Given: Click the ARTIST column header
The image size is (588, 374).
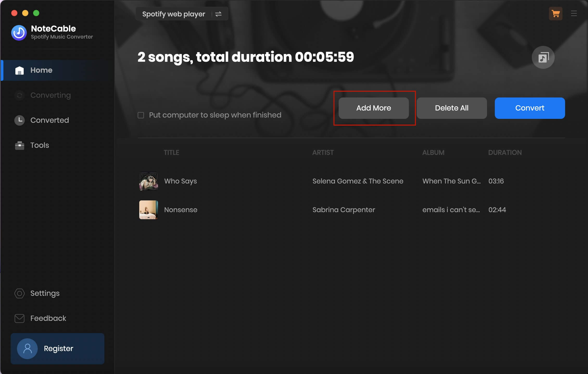Looking at the screenshot, I should click(x=323, y=152).
